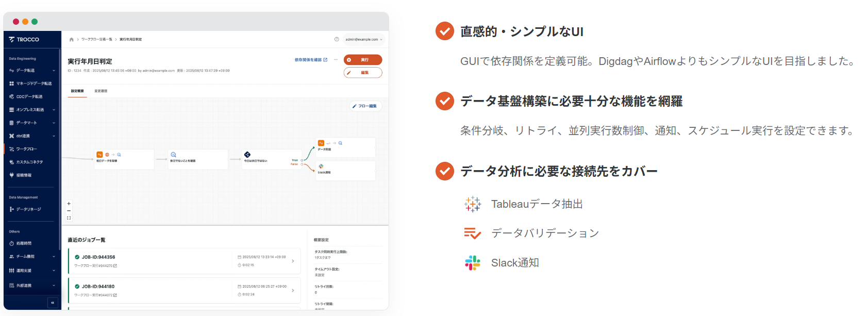Screen dimensions: 868x316
Task: Click the chevron on JOB-ID:944356 row
Action: (x=293, y=261)
